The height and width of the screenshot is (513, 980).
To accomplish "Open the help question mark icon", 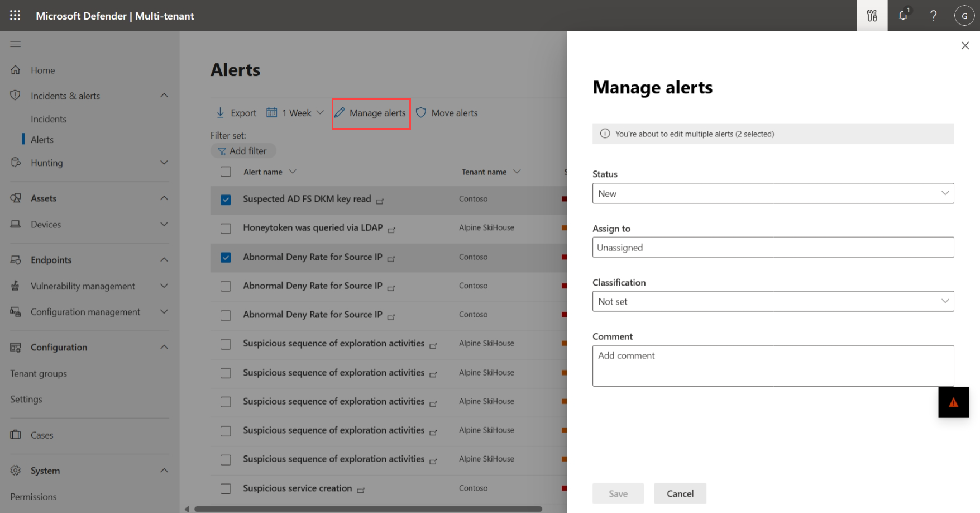I will point(933,16).
